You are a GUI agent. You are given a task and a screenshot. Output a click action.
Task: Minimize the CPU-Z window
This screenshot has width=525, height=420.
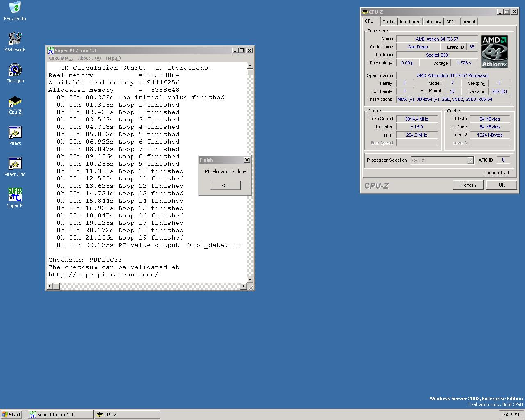[x=500, y=12]
